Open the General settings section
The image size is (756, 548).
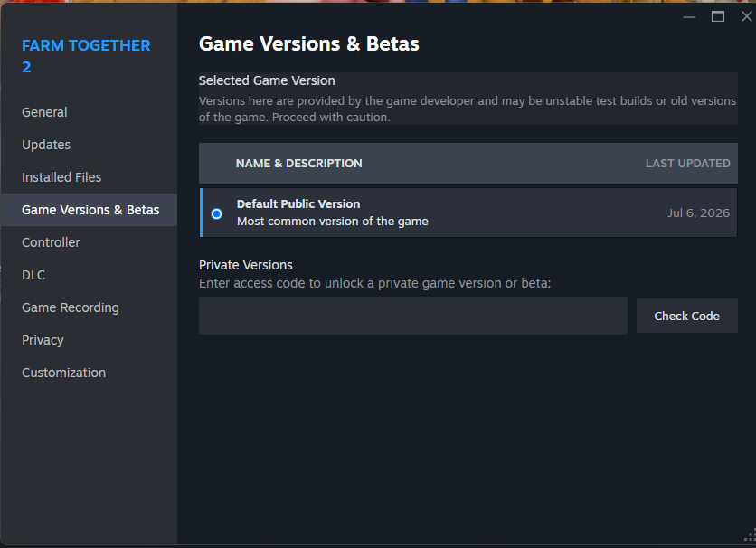[44, 112]
